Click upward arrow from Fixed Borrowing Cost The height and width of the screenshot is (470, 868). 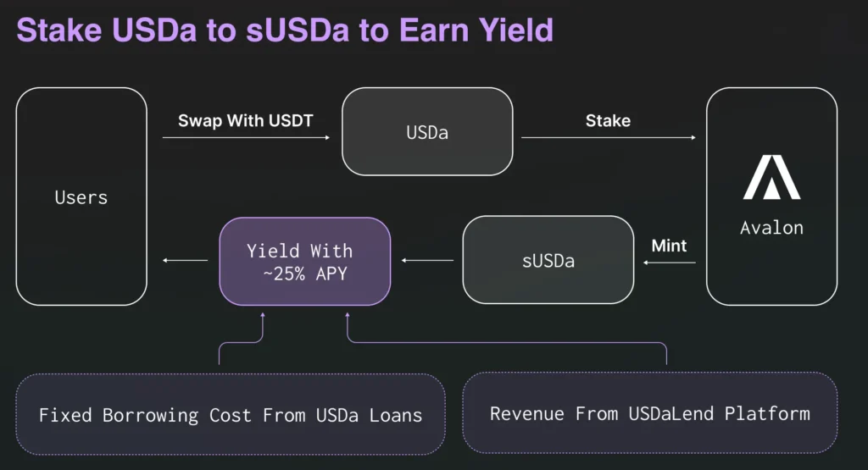click(242, 338)
